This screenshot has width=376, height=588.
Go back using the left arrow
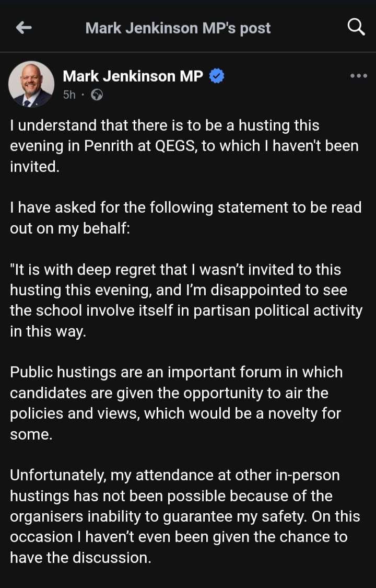pyautogui.click(x=24, y=28)
